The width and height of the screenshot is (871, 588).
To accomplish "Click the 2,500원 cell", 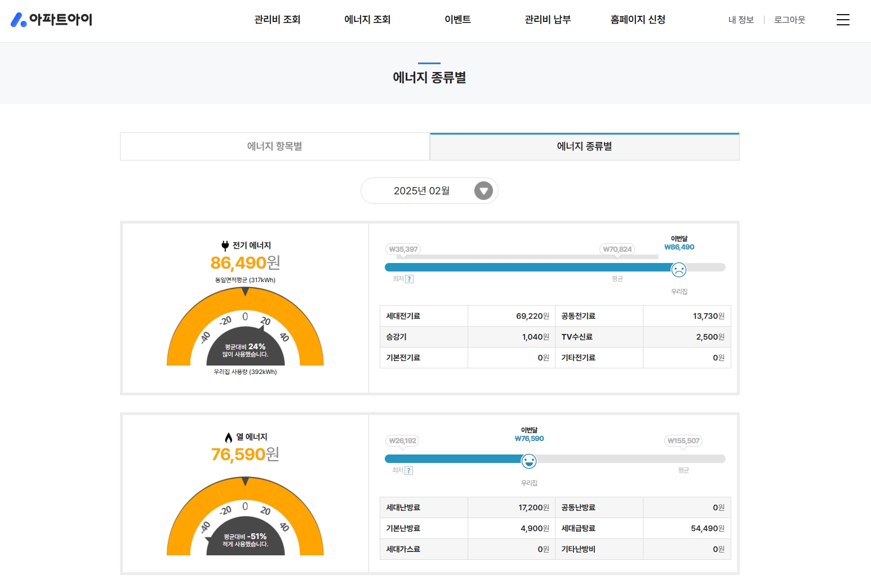I will (x=687, y=337).
